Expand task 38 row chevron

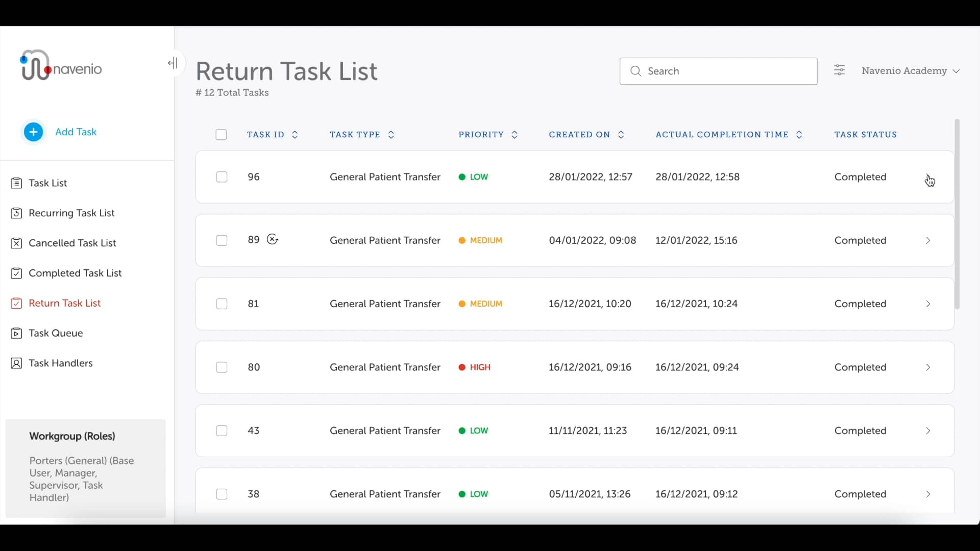(928, 494)
